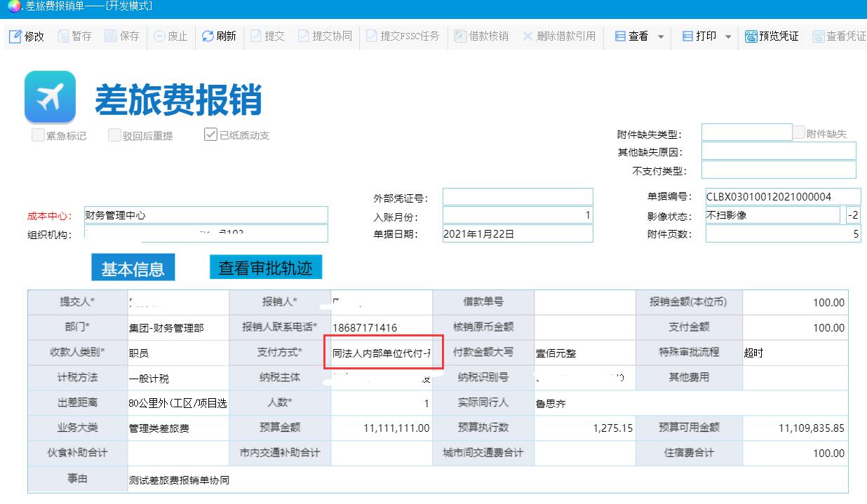The height and width of the screenshot is (504, 867).
Task: Click the 单据日期 date field
Action: point(517,234)
